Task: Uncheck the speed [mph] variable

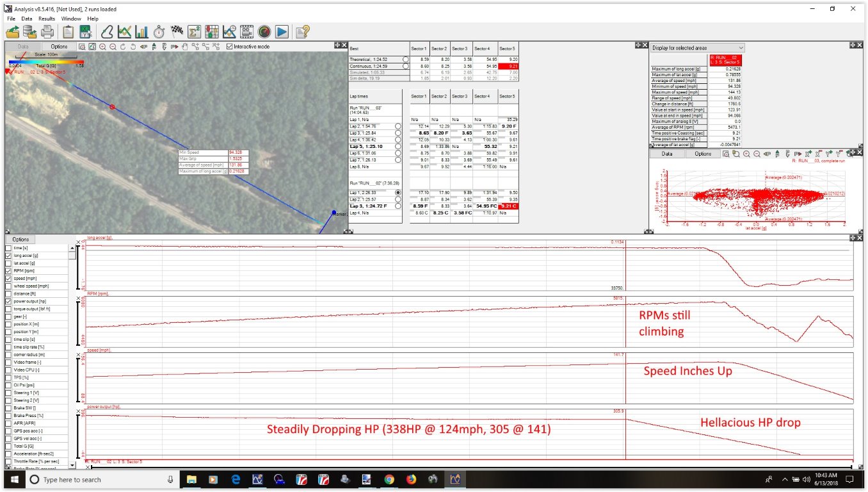Action: 8,278
